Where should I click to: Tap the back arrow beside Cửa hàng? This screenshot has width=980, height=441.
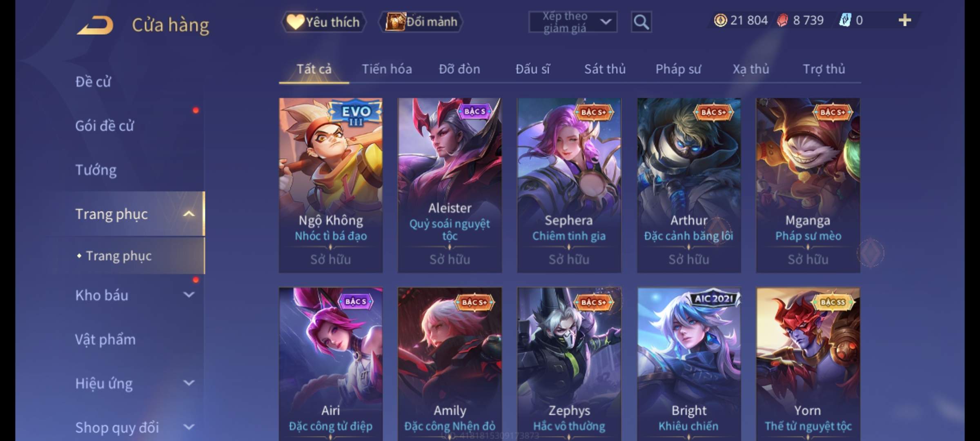[x=95, y=25]
